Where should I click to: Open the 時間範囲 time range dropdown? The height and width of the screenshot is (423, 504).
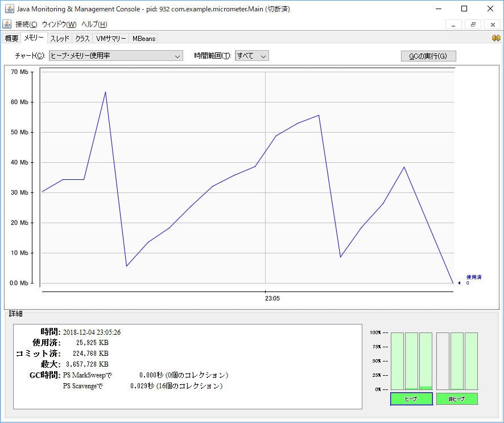click(252, 56)
